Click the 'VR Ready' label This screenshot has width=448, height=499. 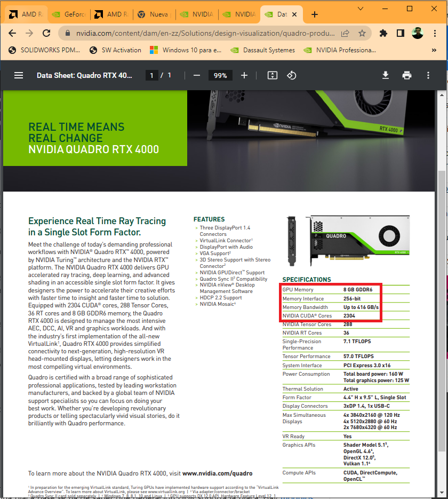click(293, 437)
